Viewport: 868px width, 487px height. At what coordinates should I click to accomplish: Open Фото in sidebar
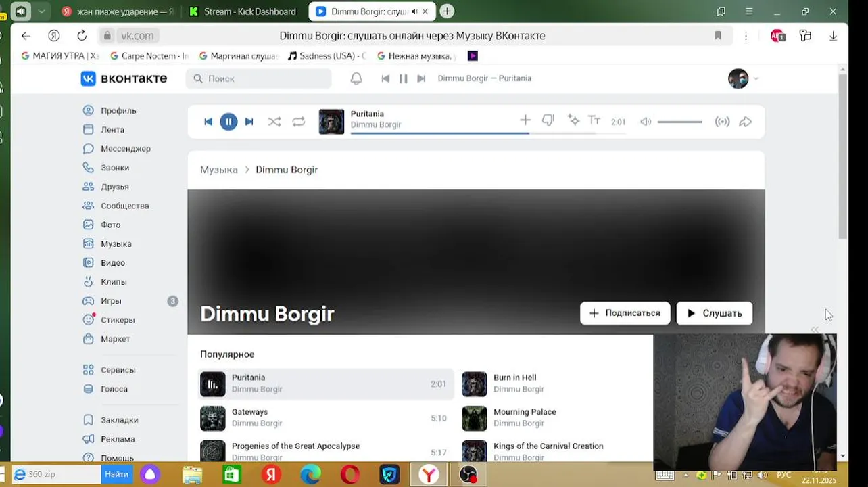click(111, 225)
